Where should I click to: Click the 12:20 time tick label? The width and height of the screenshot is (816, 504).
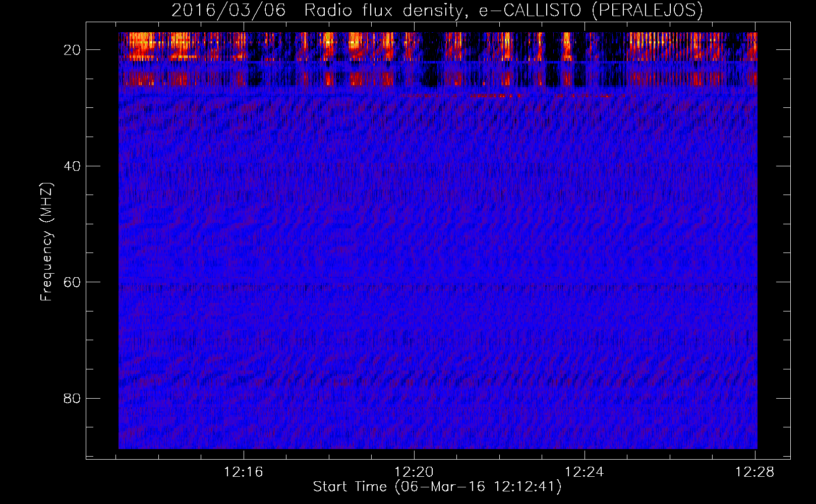tap(414, 472)
